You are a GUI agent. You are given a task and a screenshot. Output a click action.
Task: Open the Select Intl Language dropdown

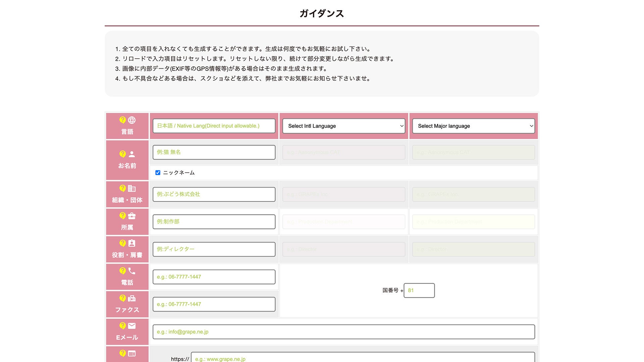[x=344, y=126]
